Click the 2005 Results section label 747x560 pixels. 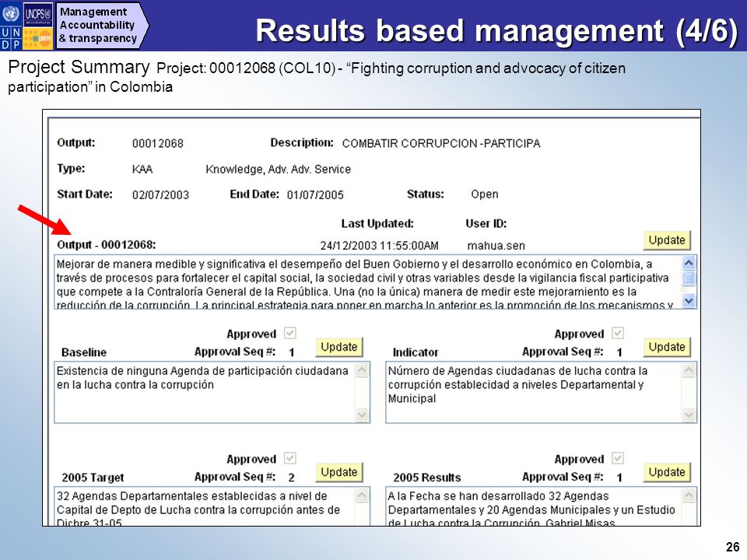tap(427, 478)
